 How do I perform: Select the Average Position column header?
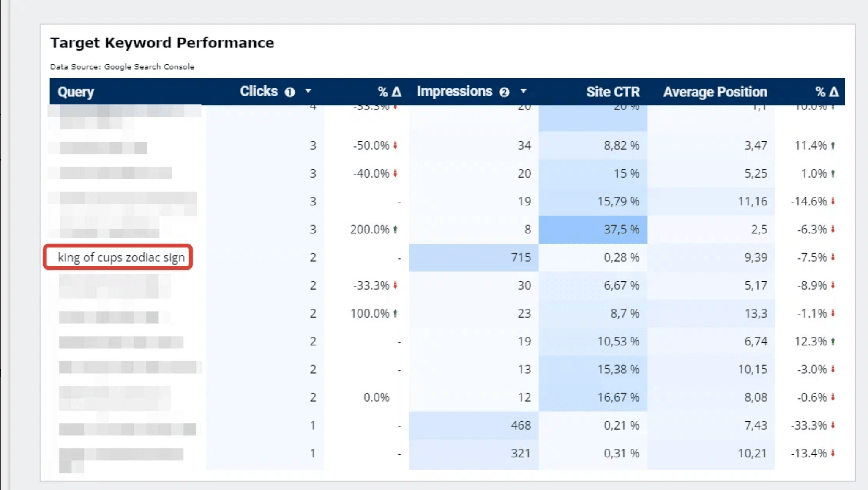tap(715, 92)
